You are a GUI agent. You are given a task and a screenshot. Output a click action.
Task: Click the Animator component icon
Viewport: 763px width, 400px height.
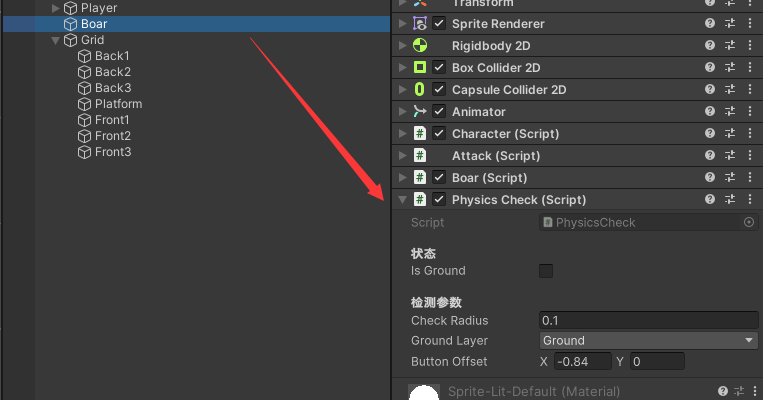pyautogui.click(x=420, y=112)
